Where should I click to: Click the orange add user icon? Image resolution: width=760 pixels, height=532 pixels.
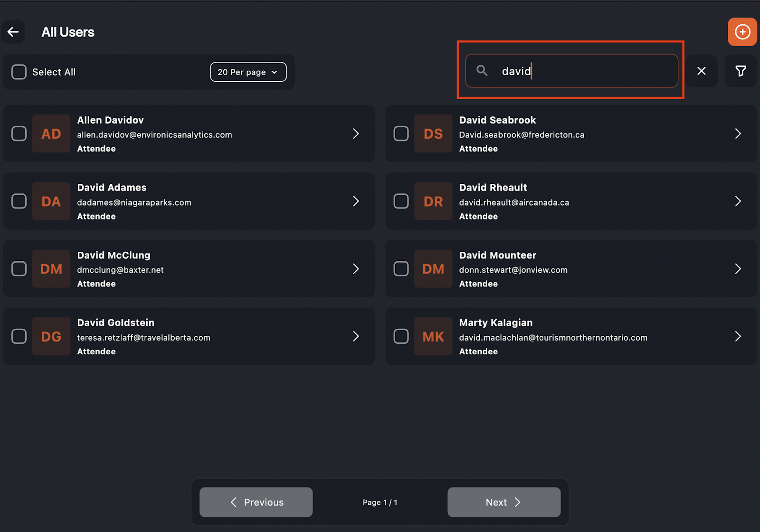coord(742,32)
